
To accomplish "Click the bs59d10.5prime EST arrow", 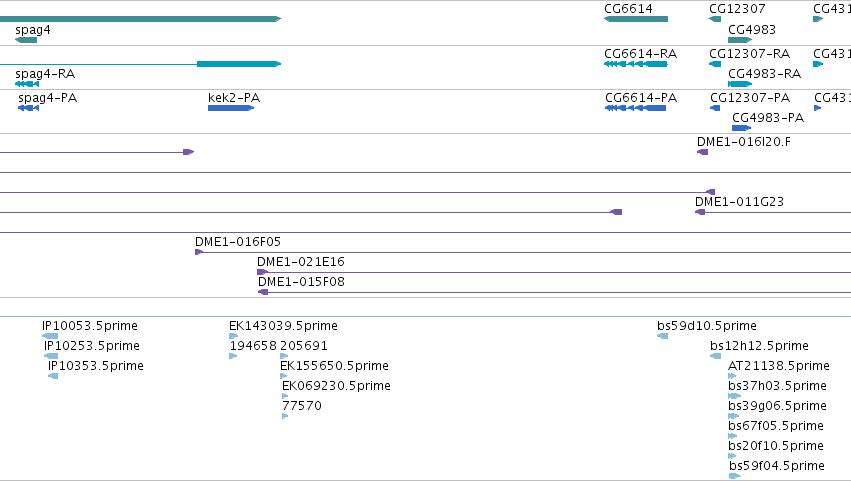I will point(662,336).
